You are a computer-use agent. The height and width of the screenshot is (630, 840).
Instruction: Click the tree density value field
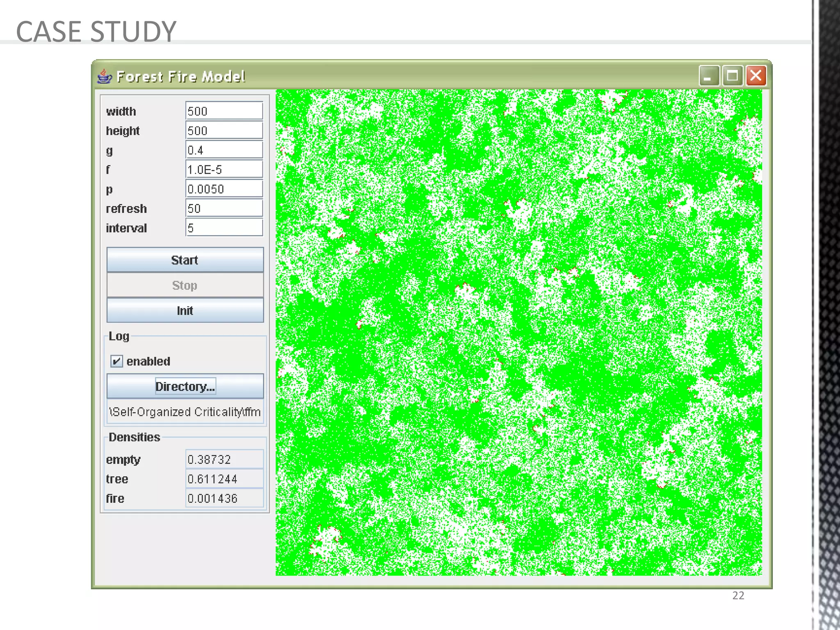[224, 479]
